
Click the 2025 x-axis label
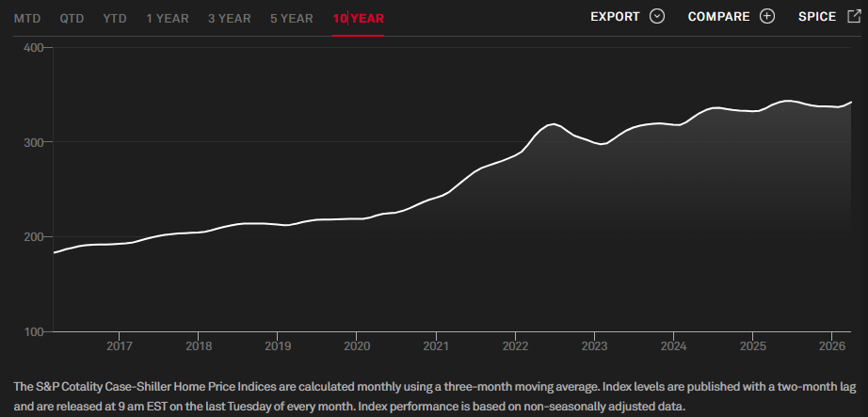tap(753, 346)
